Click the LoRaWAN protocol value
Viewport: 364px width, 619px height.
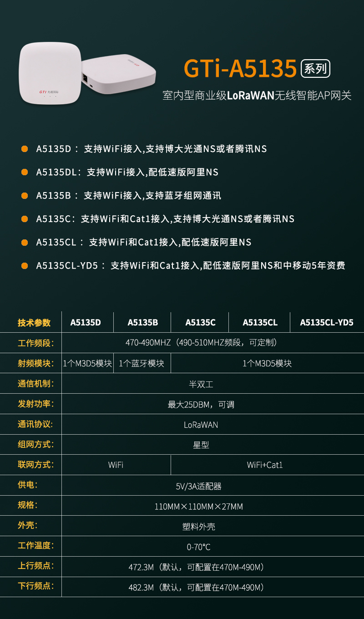coord(201,425)
